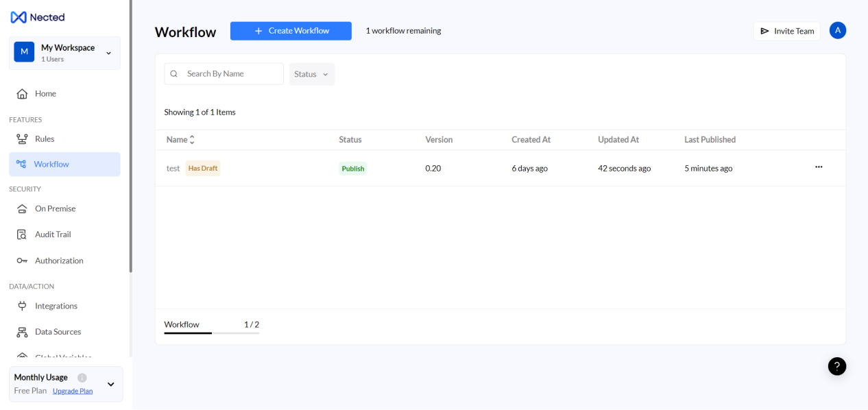Open the test workflow

pos(173,168)
